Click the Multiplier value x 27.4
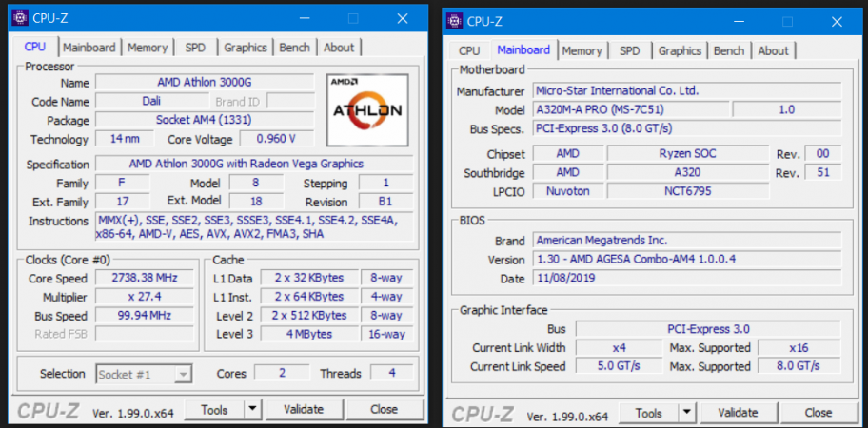This screenshot has height=428, width=868. click(x=145, y=297)
